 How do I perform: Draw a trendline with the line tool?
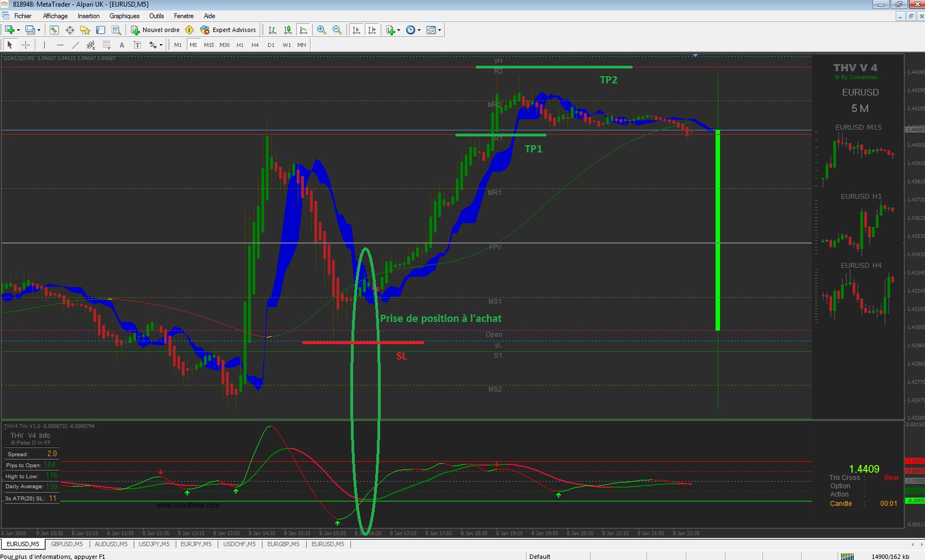76,45
